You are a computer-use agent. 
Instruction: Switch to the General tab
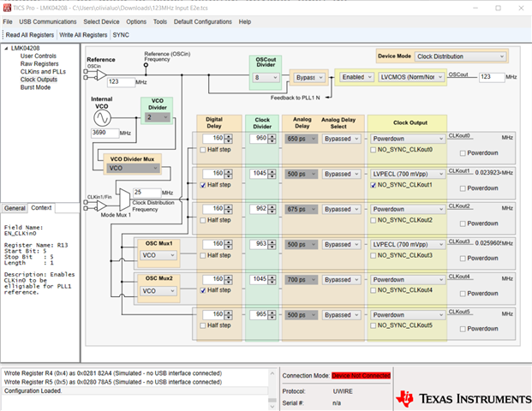15,208
